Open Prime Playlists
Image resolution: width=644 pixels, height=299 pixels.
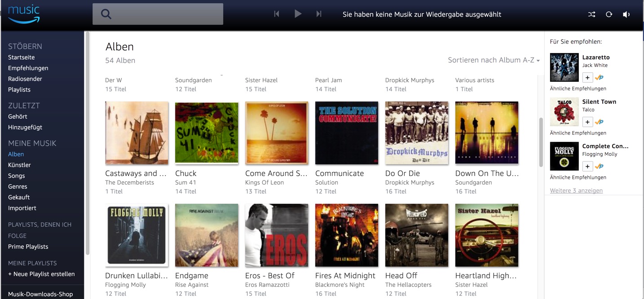(x=28, y=247)
